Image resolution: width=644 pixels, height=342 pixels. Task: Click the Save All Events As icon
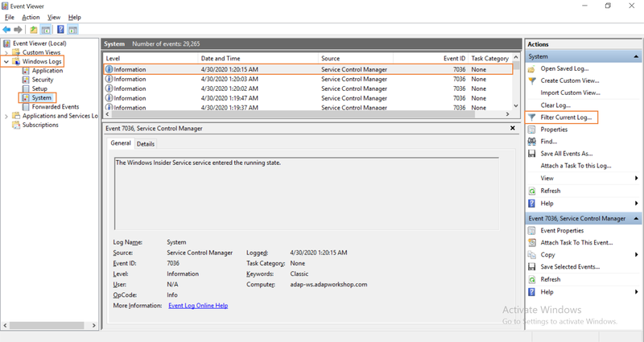532,154
